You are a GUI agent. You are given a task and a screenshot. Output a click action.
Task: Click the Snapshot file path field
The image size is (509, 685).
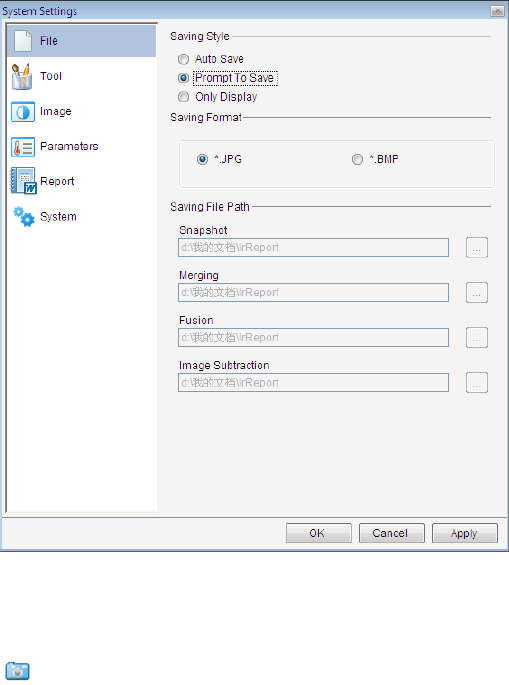(313, 248)
